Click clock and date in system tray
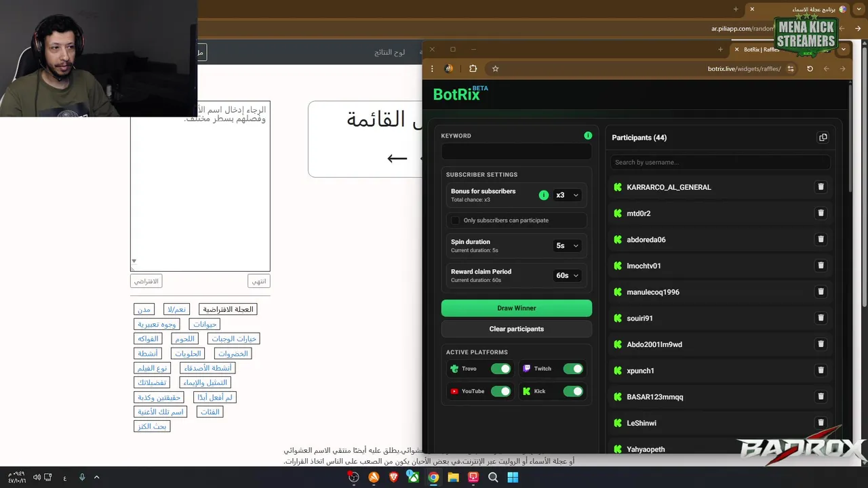The image size is (868, 488). 16,477
